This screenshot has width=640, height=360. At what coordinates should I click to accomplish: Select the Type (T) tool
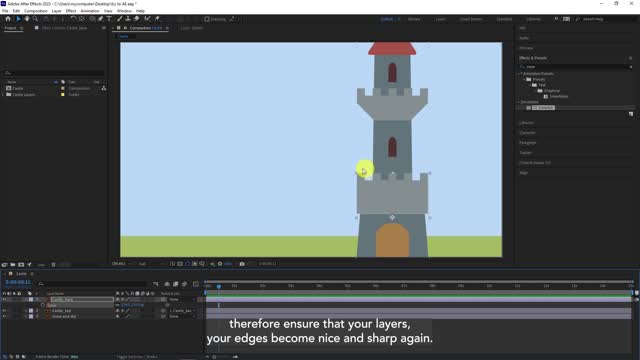point(109,19)
